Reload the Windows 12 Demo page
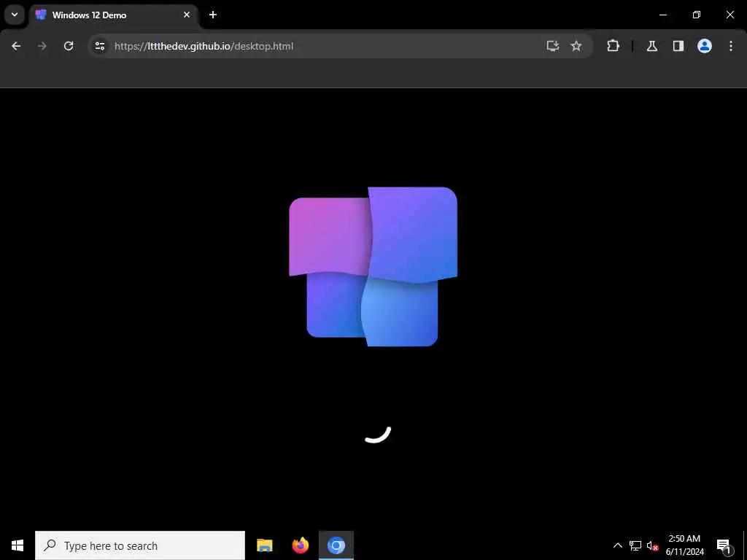This screenshot has height=560, width=747. tap(69, 46)
